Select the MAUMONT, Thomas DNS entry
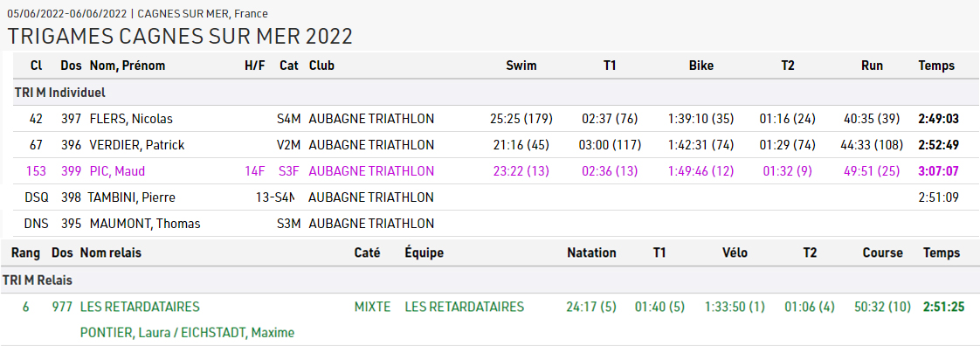Viewport: 980px width, 346px height. point(490,224)
